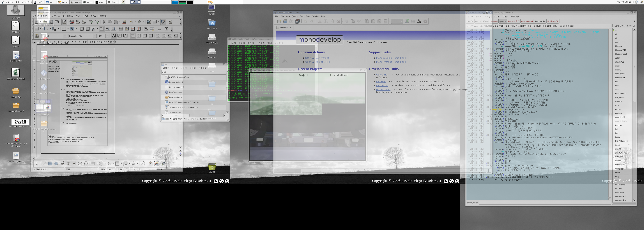This screenshot has width=644, height=230.
Task: Select the Freeform Line pencil drawing tool
Action: (62, 164)
